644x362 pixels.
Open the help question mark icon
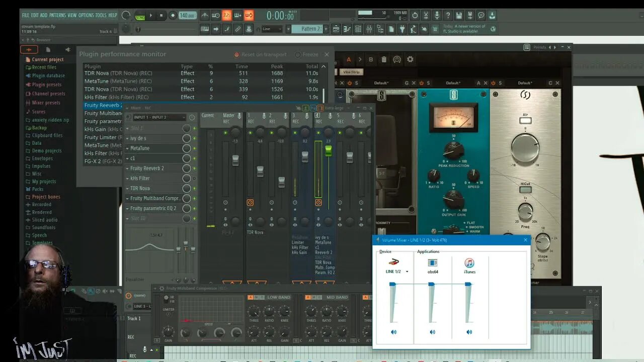[448, 16]
